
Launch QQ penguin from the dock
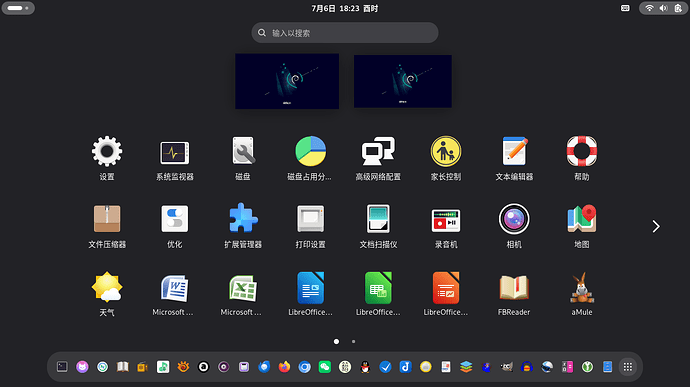pos(365,367)
